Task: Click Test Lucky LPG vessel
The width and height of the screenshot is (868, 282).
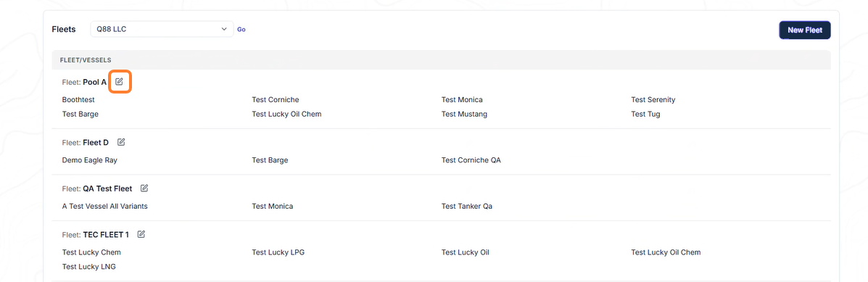Action: pyautogui.click(x=278, y=252)
